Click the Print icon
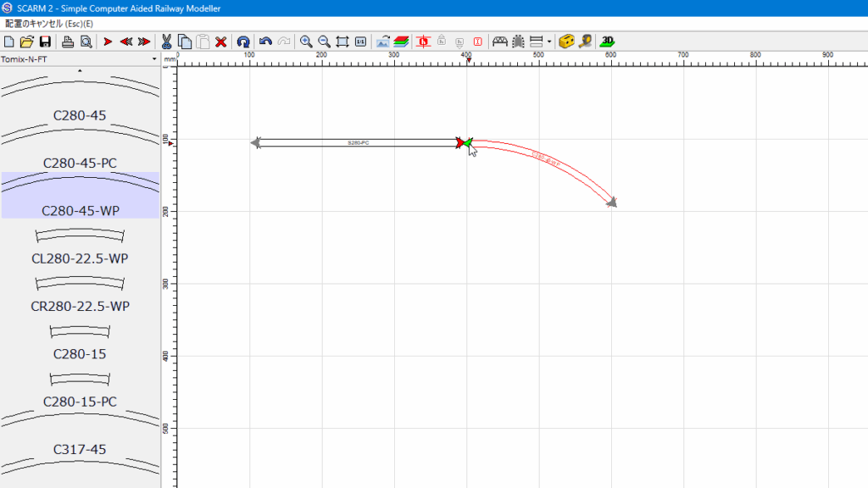Viewport: 868px width, 488px height. (68, 42)
